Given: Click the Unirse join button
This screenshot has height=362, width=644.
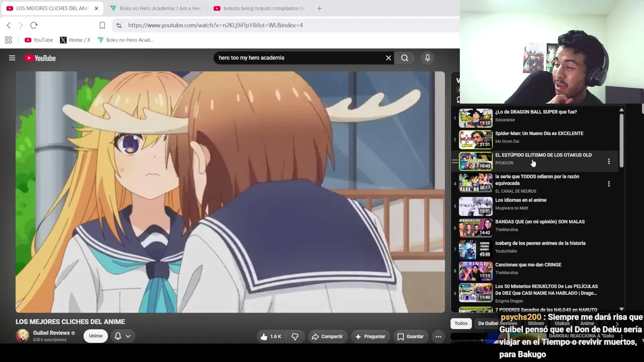Looking at the screenshot, I should (96, 336).
